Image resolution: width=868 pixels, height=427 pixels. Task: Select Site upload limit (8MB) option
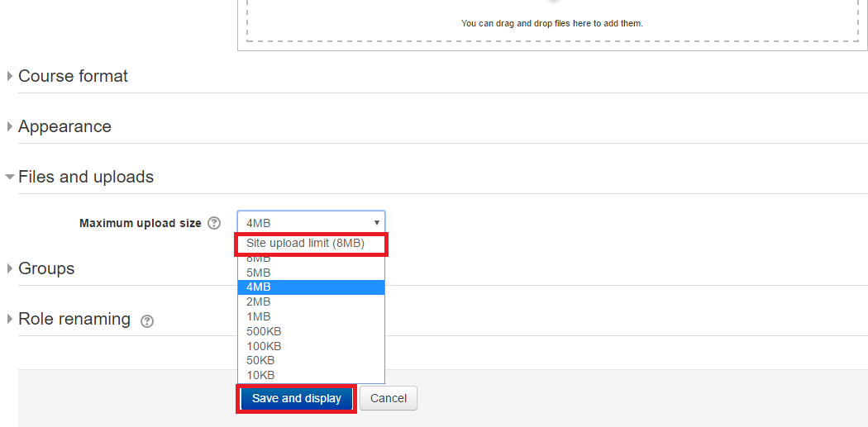coord(305,244)
